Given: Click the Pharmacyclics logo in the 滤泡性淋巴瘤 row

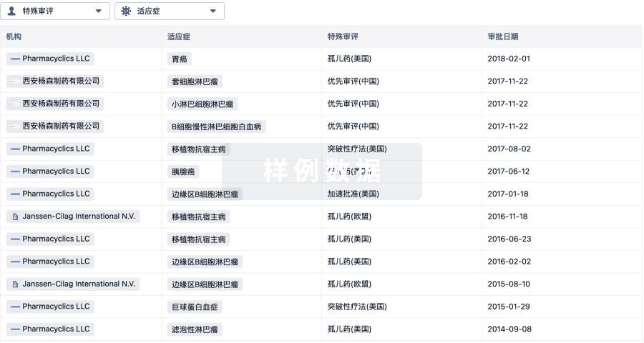Looking at the screenshot, I should pyautogui.click(x=15, y=329).
